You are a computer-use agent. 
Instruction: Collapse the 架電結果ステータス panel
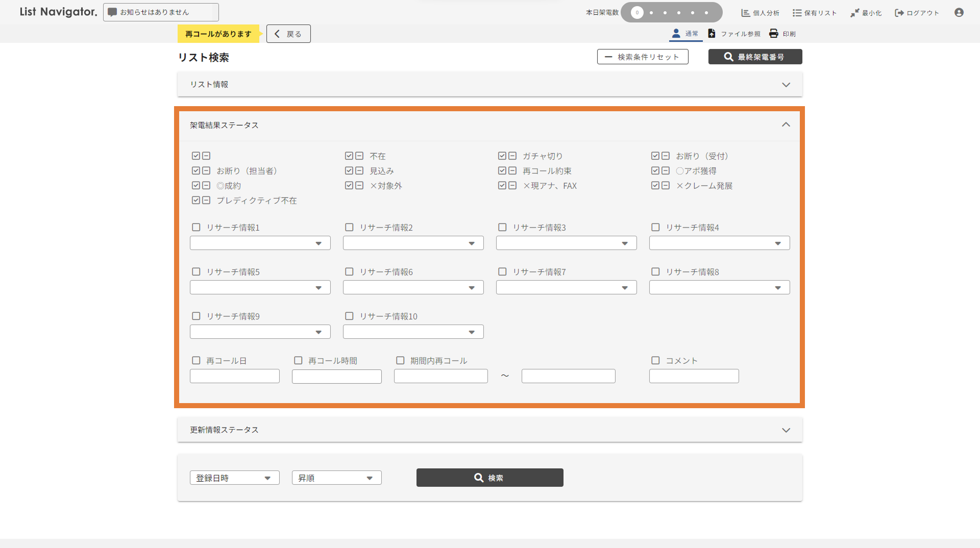786,125
